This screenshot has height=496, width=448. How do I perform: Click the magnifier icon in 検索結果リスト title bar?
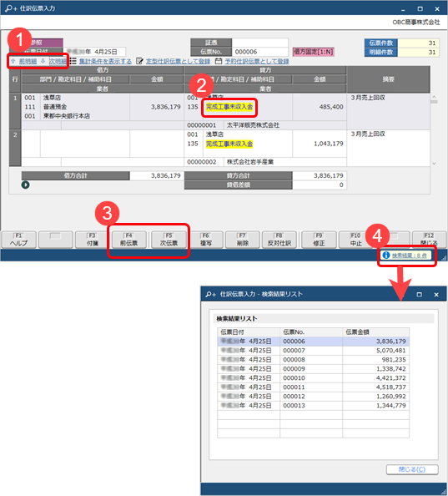point(209,295)
